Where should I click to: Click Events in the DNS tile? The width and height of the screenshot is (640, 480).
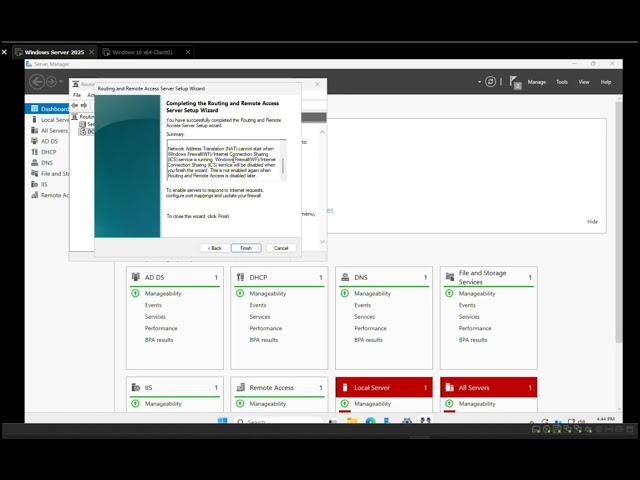click(x=362, y=305)
